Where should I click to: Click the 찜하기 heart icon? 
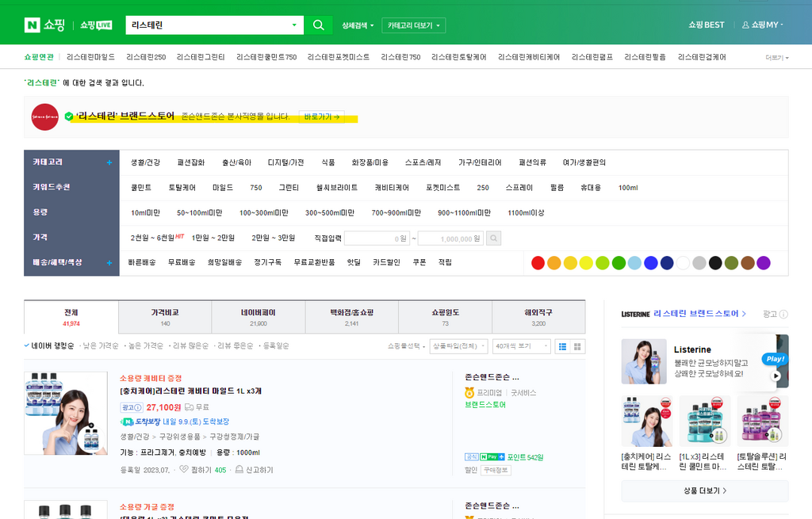tap(184, 469)
